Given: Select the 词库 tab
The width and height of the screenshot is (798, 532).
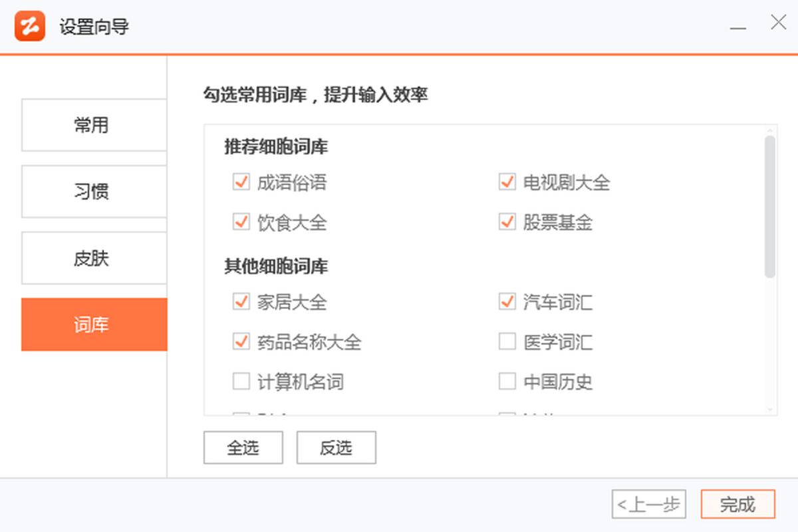Looking at the screenshot, I should (x=94, y=325).
